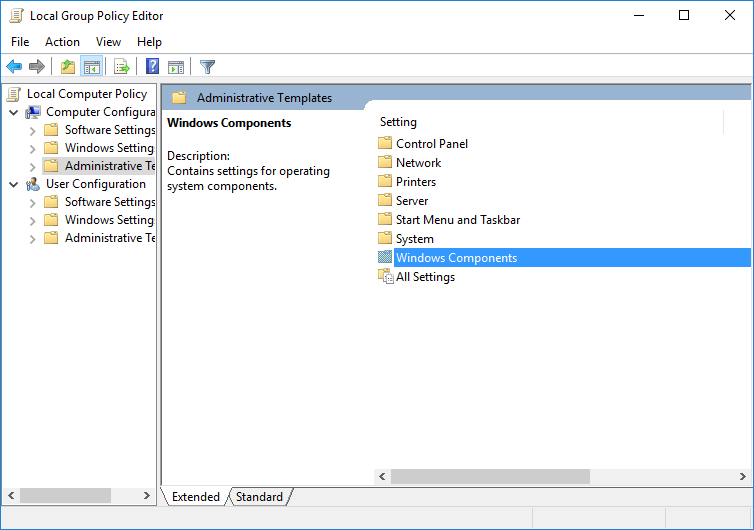The image size is (754, 530).
Task: Select the 'Server' list entry
Action: 412,201
